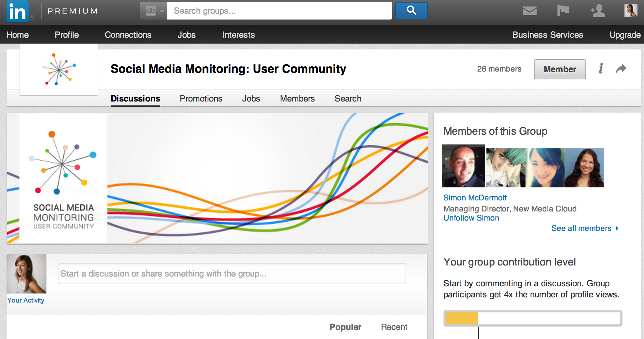Image resolution: width=644 pixels, height=339 pixels.
Task: Click the 26 members count
Action: point(499,69)
